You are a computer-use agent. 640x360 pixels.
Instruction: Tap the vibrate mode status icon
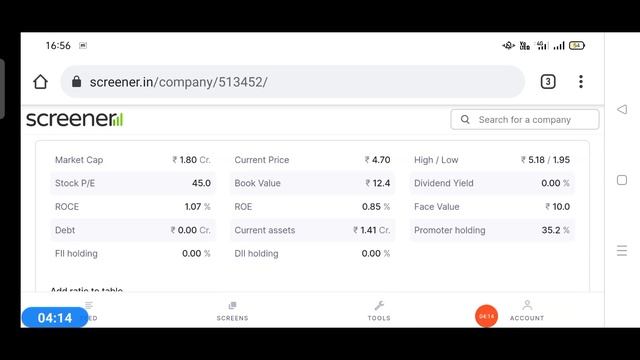point(509,46)
